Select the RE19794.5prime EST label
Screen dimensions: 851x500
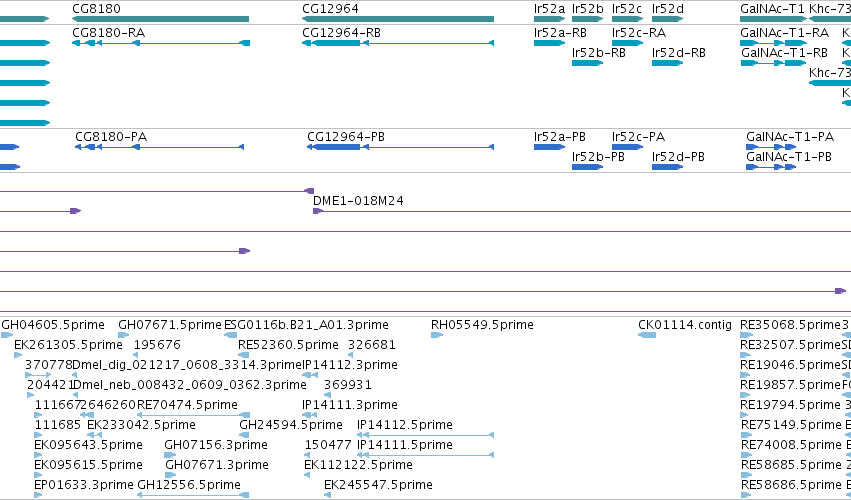click(790, 405)
